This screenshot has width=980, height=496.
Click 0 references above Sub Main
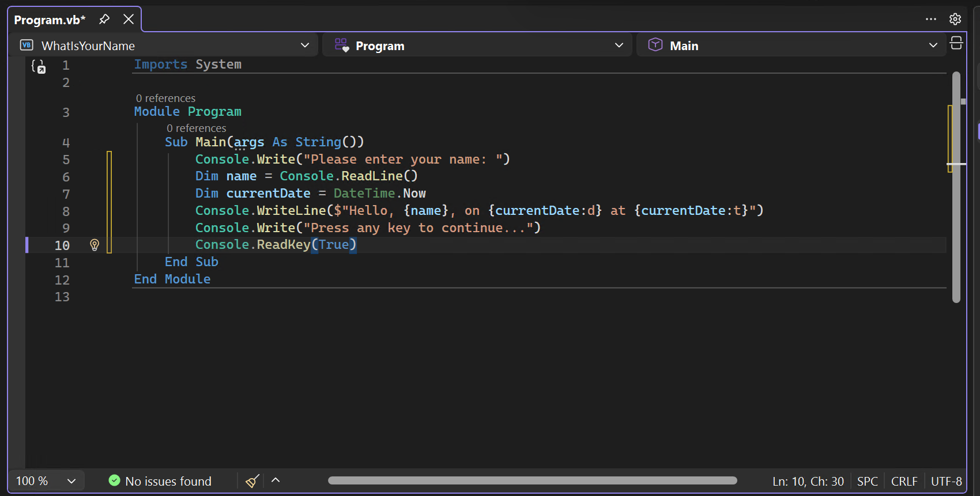pyautogui.click(x=196, y=128)
